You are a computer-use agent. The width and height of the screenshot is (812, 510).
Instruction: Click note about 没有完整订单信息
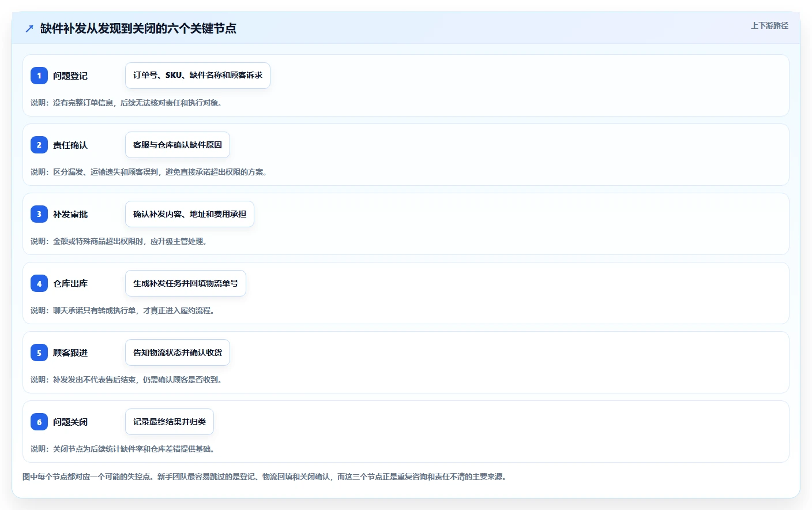point(127,103)
